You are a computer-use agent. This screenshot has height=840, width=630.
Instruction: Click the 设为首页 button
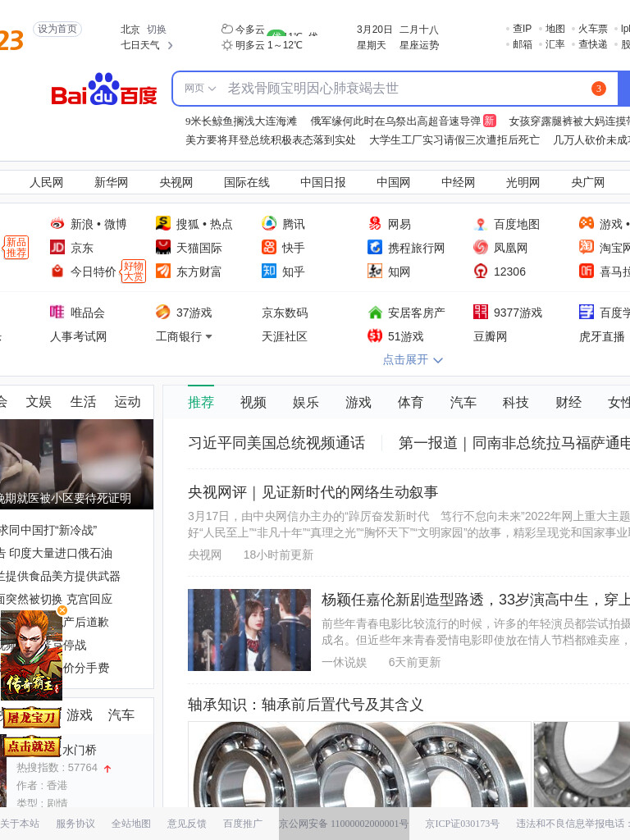click(x=57, y=29)
